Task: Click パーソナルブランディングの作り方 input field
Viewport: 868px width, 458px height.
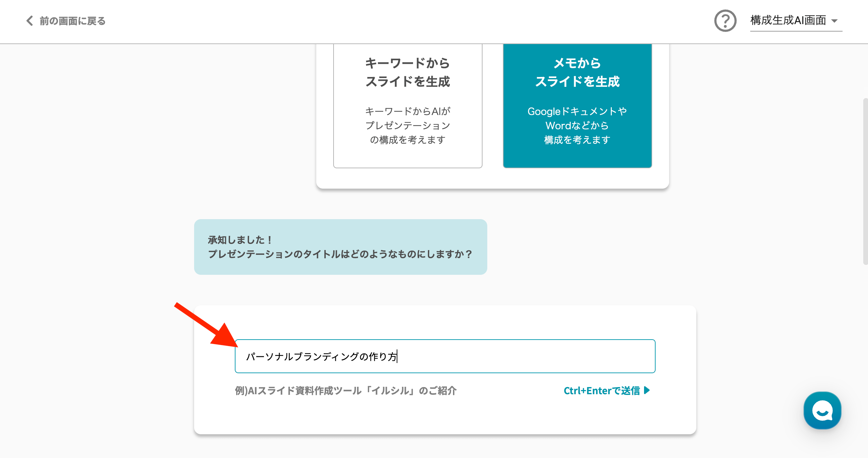Action: point(445,356)
